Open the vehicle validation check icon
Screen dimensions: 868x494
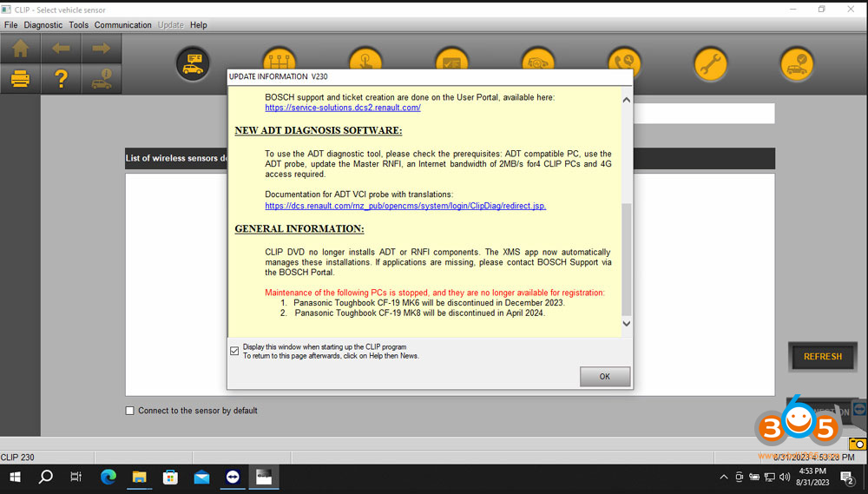797,63
